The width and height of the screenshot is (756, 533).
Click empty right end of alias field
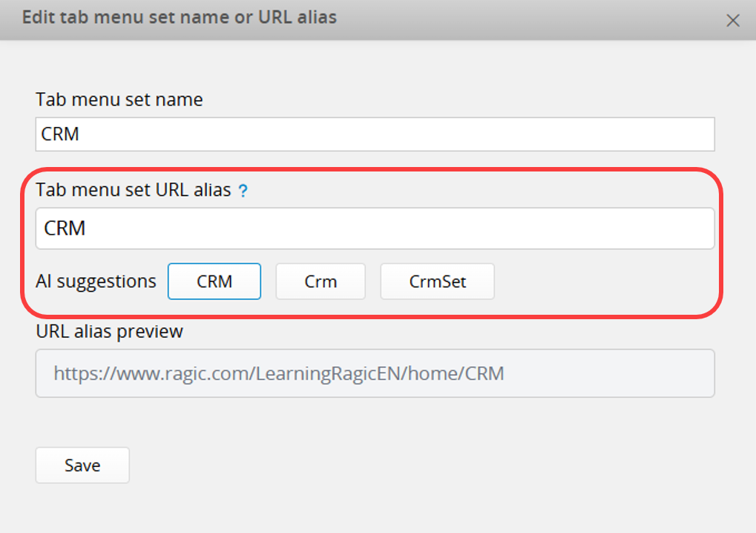click(668, 229)
